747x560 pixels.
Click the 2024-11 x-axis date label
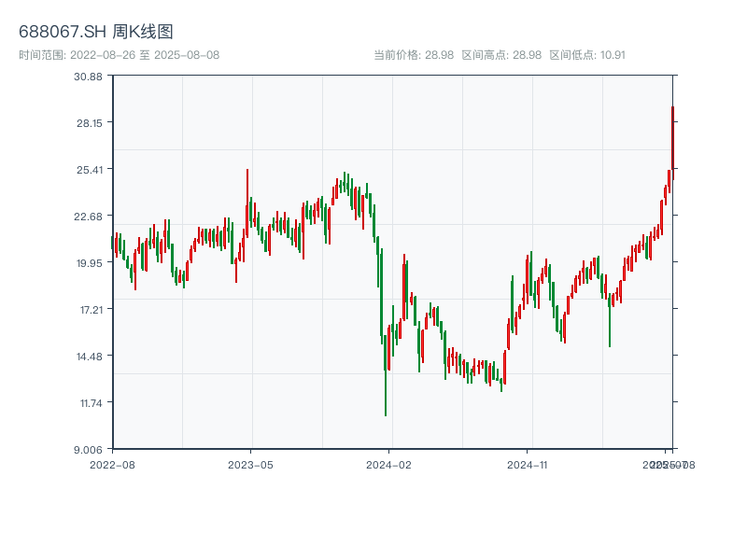click(x=528, y=464)
